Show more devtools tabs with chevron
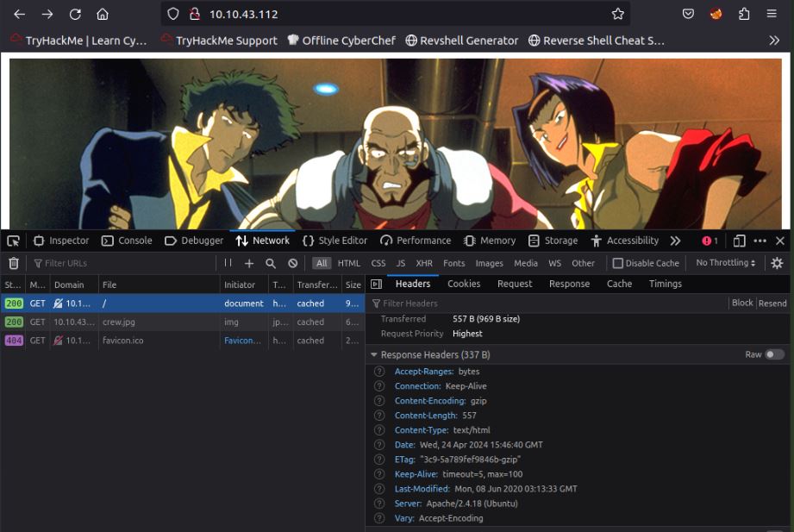Image resolution: width=794 pixels, height=532 pixels. (x=676, y=241)
